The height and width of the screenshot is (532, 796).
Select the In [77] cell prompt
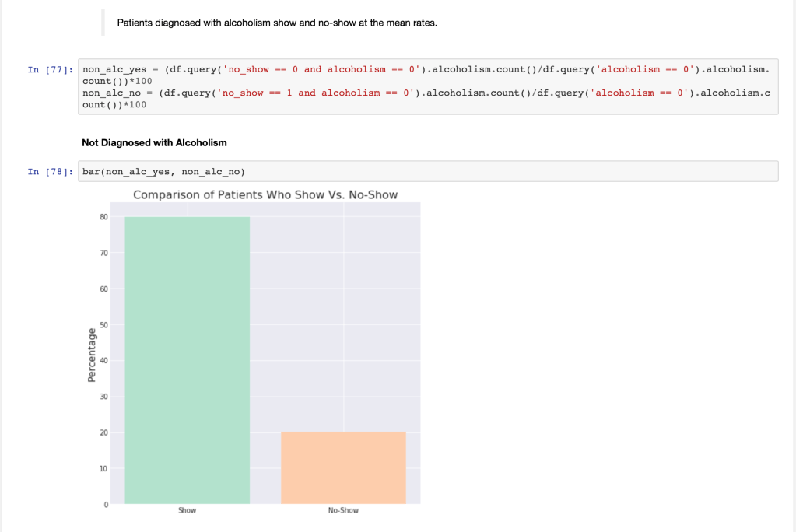click(x=50, y=70)
